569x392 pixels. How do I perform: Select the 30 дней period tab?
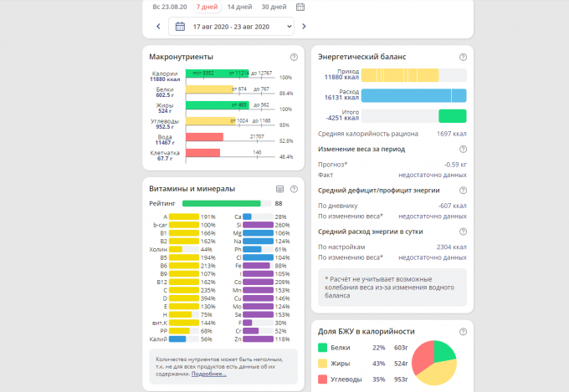[273, 7]
